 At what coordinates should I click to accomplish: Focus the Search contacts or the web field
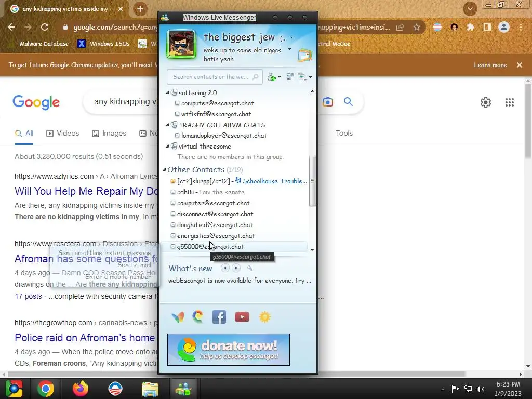pos(215,77)
